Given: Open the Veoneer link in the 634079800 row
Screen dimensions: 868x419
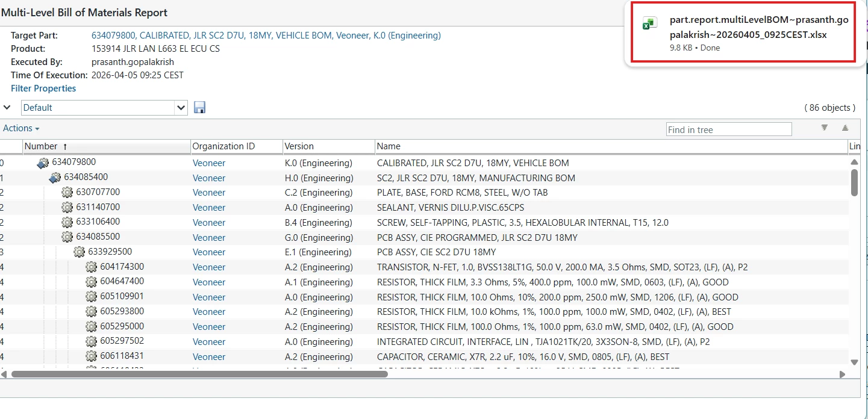Looking at the screenshot, I should click(x=209, y=163).
